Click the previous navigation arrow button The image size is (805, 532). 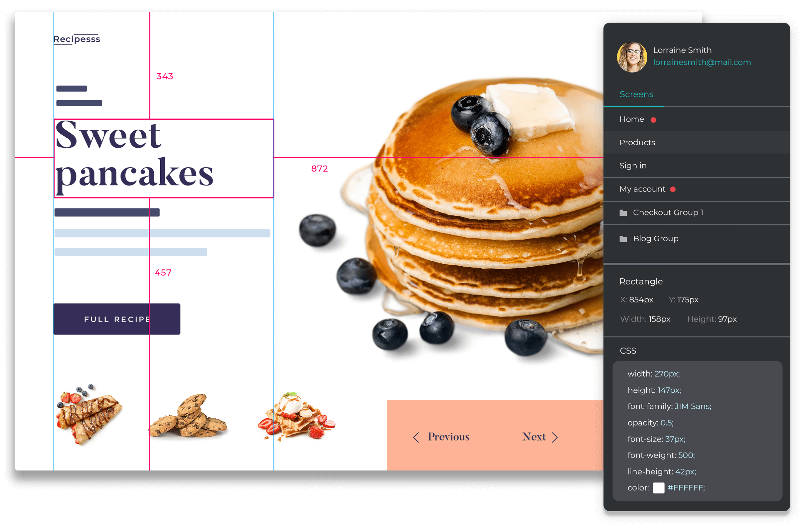point(416,437)
